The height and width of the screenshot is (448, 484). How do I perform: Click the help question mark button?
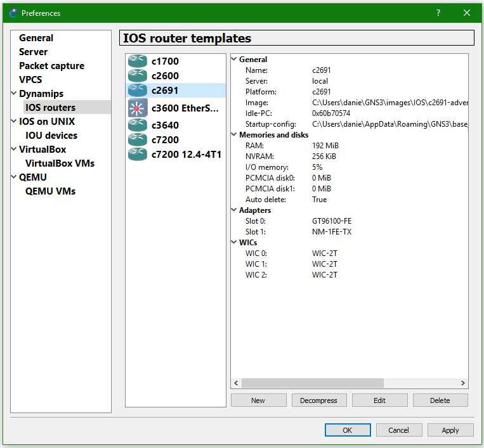point(438,13)
